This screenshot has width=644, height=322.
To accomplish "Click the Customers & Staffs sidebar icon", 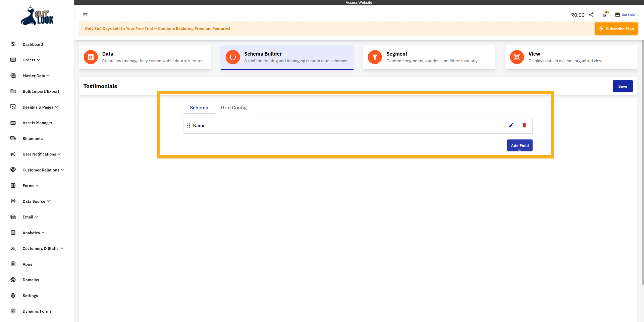I will (x=13, y=248).
